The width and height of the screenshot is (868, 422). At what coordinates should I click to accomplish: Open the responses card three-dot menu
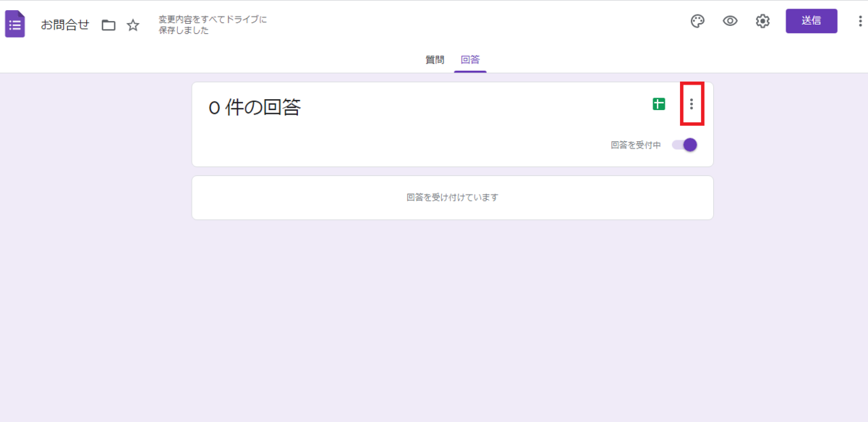click(x=692, y=104)
